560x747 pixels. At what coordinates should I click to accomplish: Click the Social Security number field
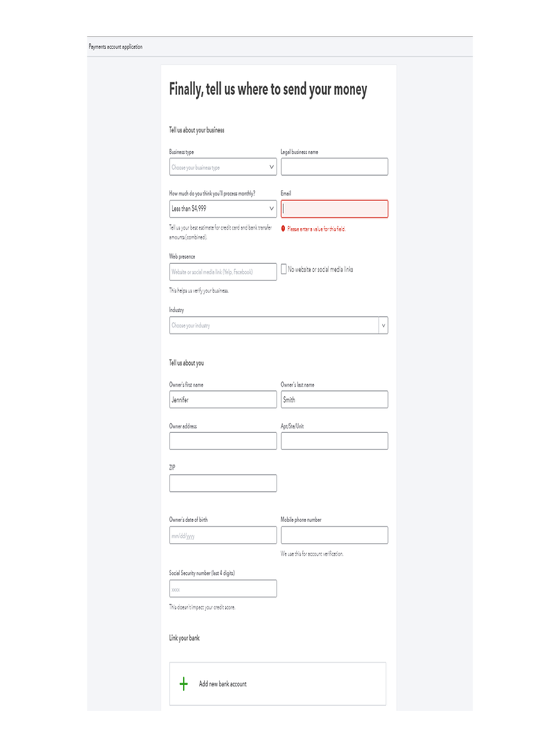point(222,588)
